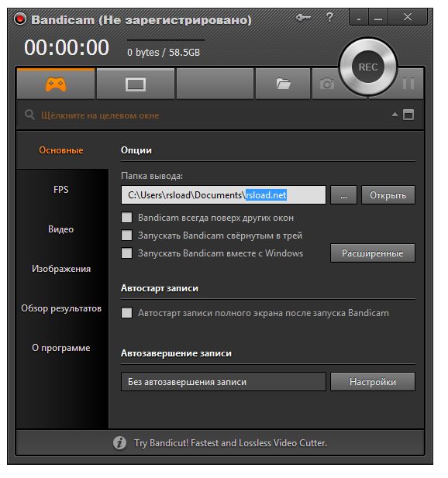The height and width of the screenshot is (478, 448).
Task: Open the FPS settings tab
Action: coord(61,190)
